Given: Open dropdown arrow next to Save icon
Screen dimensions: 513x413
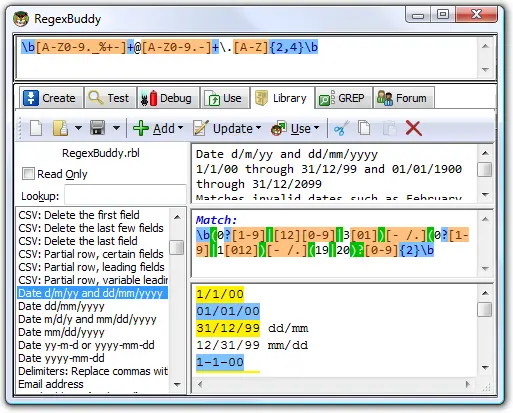Looking at the screenshot, I should [116, 128].
